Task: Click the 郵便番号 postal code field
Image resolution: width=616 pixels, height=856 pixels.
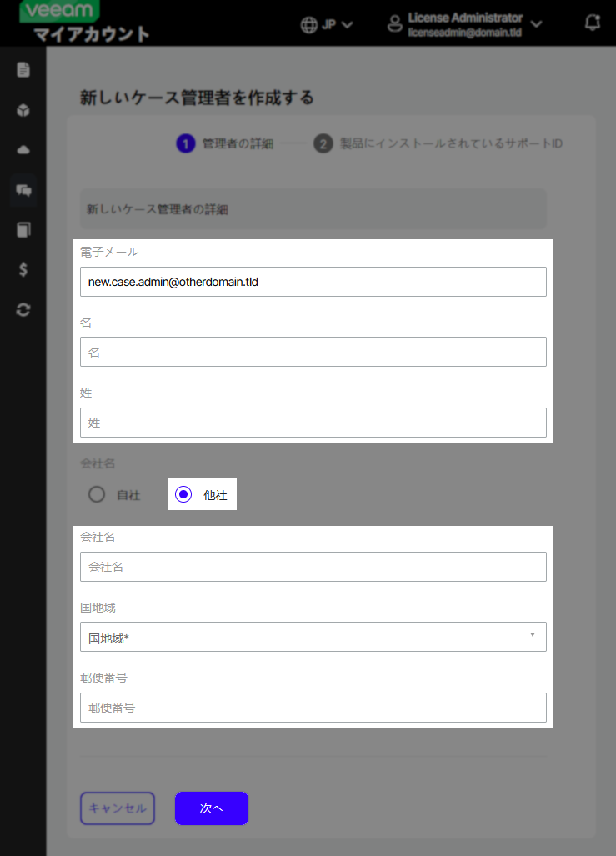Action: pos(313,708)
